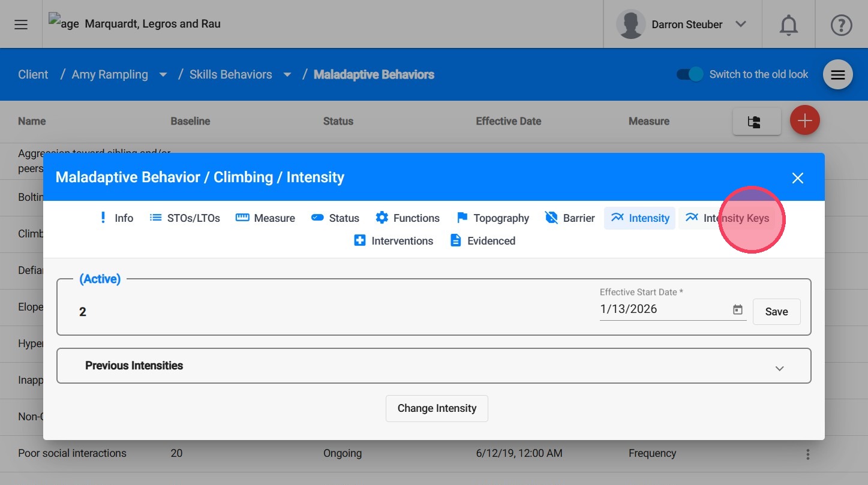Viewport: 868px width, 485px height.
Task: Click the Status column header
Action: point(338,121)
